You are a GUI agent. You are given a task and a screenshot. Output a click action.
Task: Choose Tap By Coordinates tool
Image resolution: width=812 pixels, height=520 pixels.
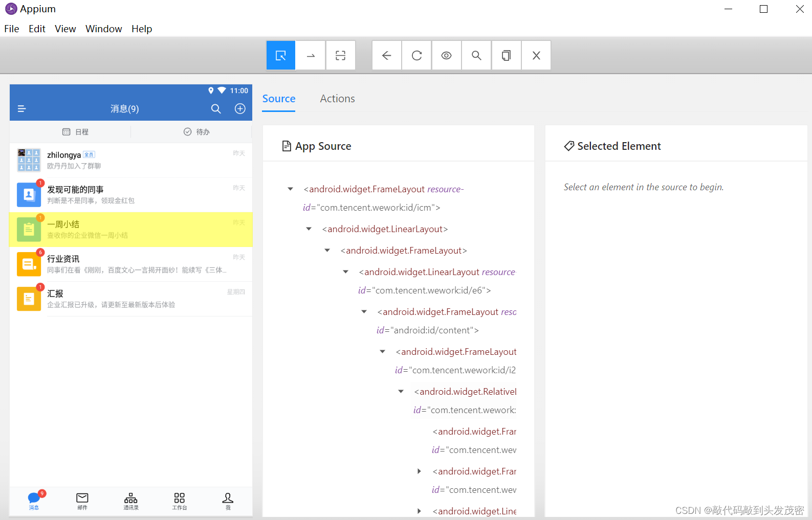click(341, 55)
